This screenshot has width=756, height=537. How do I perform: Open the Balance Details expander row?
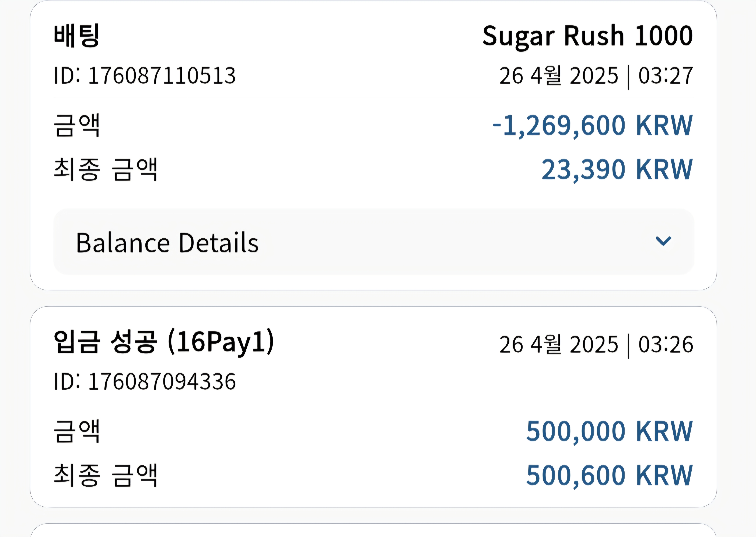coord(374,242)
